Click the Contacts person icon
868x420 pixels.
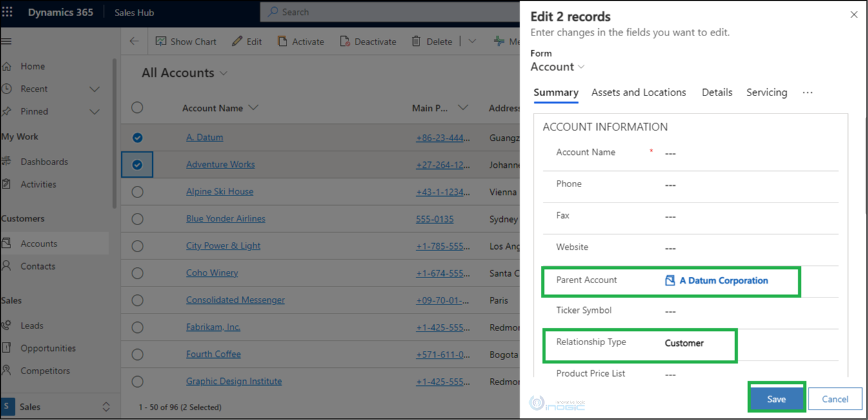click(7, 266)
